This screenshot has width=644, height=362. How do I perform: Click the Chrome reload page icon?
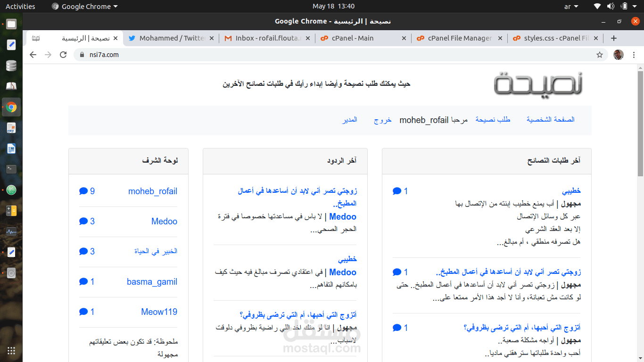click(63, 55)
